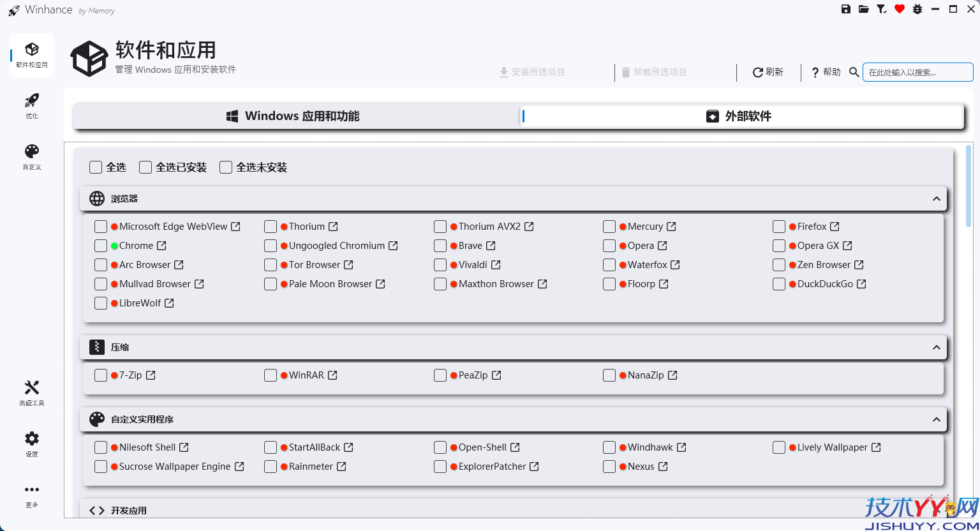Open the 自定义 palette section in sidebar
The width and height of the screenshot is (980, 531).
pos(32,157)
